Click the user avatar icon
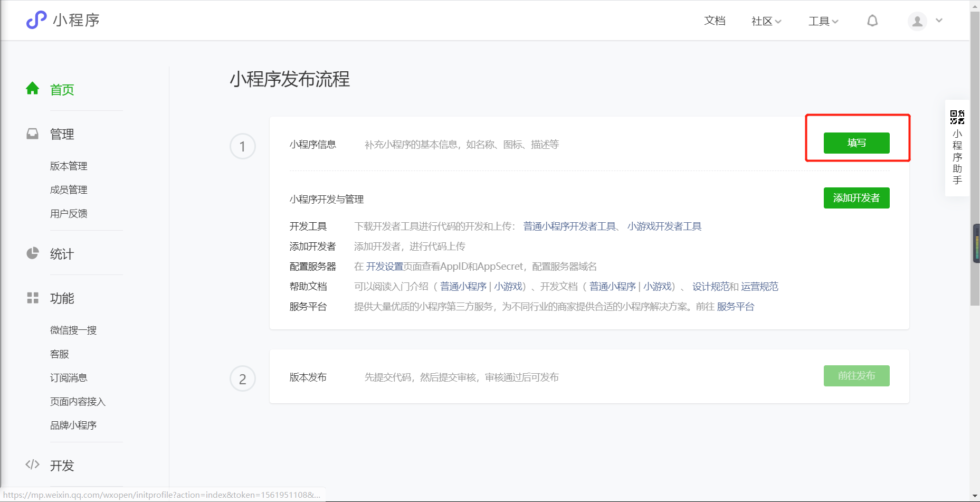Image resolution: width=980 pixels, height=502 pixels. coord(917,21)
